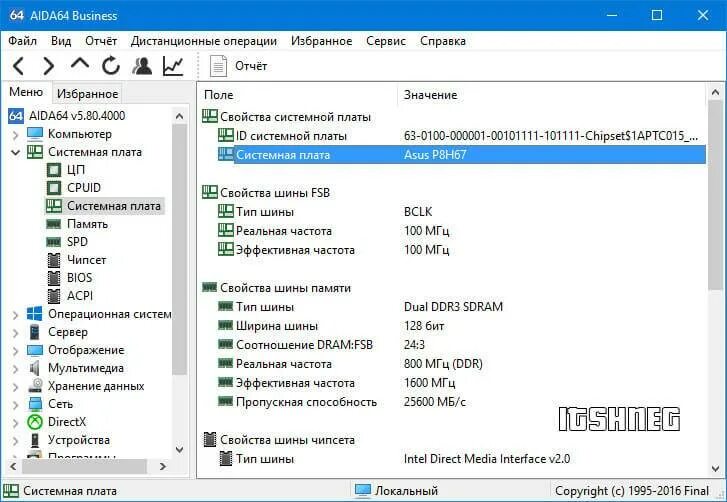The height and width of the screenshot is (502, 727).
Task: Go up one level with the up arrow icon
Action: pyautogui.click(x=80, y=64)
